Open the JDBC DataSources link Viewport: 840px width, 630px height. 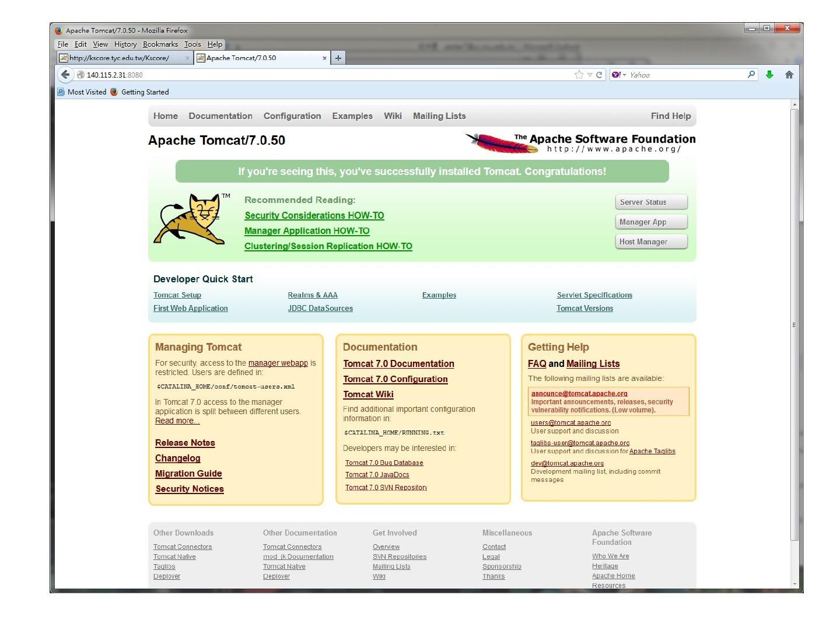tap(320, 309)
